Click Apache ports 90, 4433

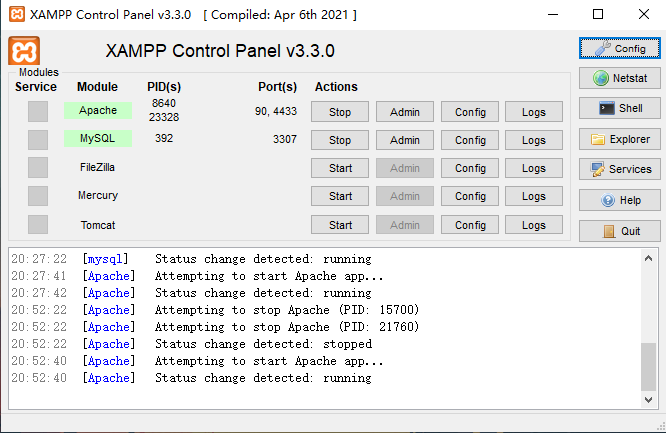pos(276,111)
